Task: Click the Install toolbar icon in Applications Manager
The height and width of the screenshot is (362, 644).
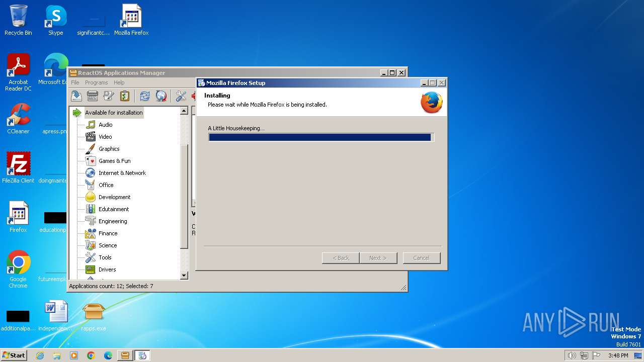Action: point(76,96)
